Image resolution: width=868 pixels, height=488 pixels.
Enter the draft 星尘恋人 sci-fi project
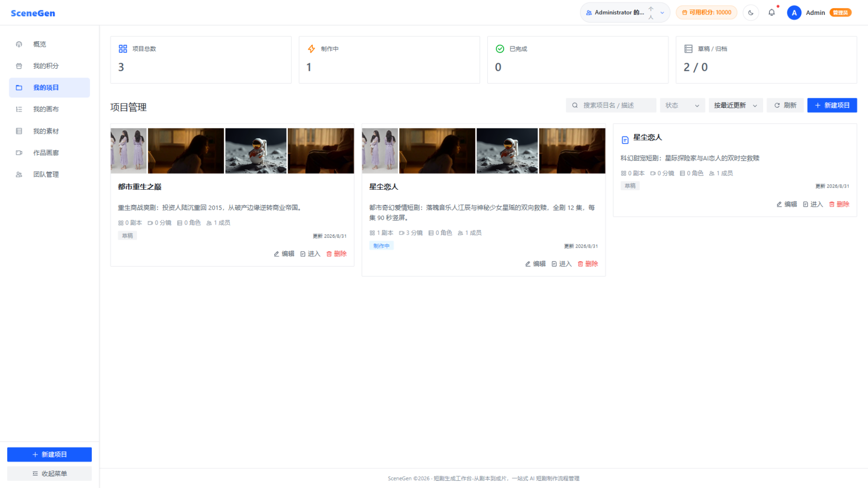point(813,204)
